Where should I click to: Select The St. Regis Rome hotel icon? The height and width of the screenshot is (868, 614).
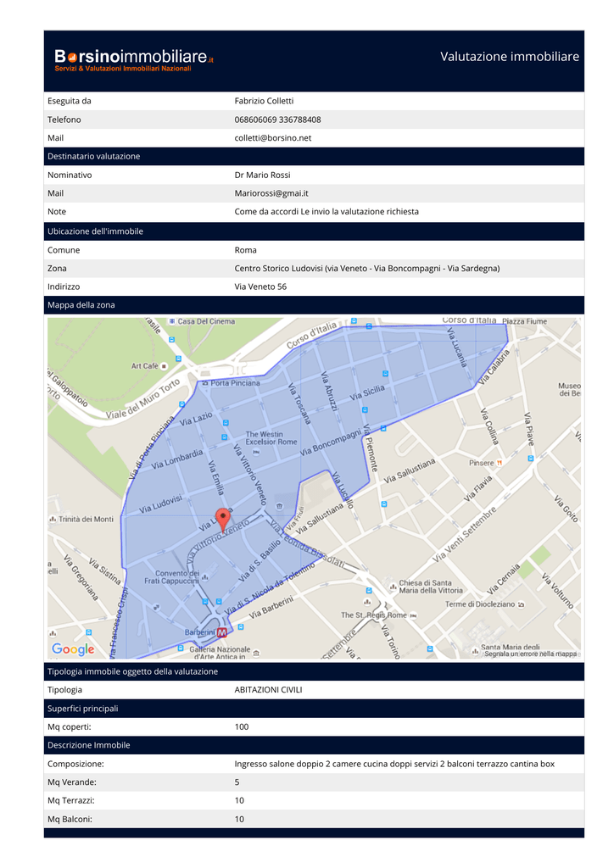(413, 615)
